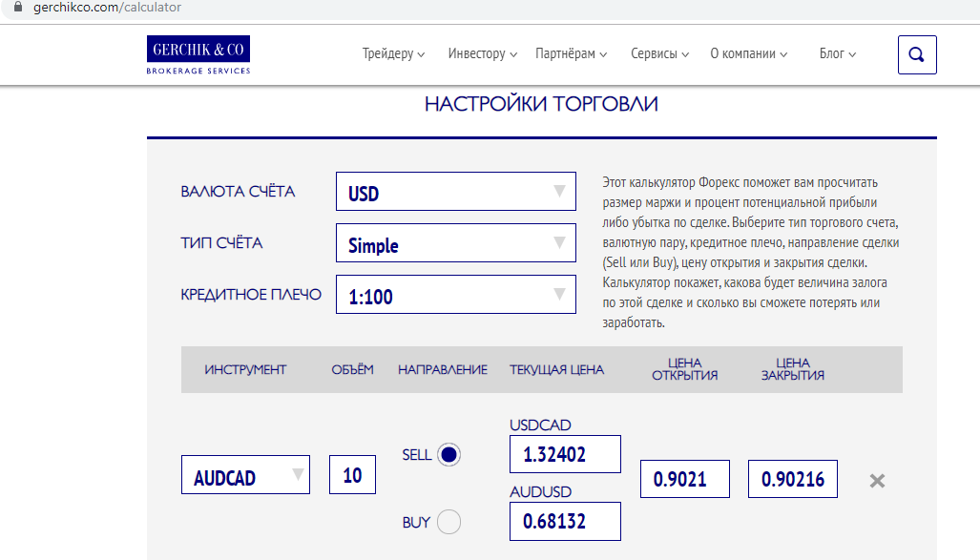This screenshot has height=560, width=980.
Task: Click the USDCAD current price field
Action: [x=565, y=454]
